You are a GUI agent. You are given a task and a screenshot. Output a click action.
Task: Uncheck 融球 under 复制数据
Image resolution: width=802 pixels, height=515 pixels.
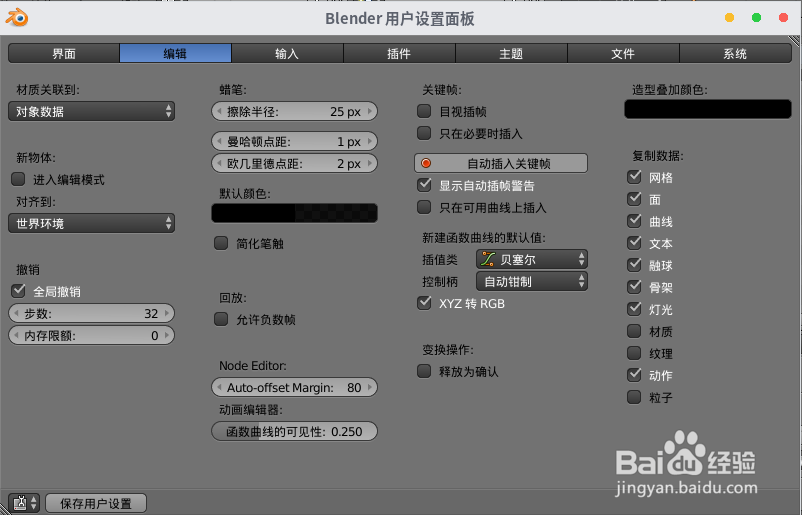tap(634, 265)
